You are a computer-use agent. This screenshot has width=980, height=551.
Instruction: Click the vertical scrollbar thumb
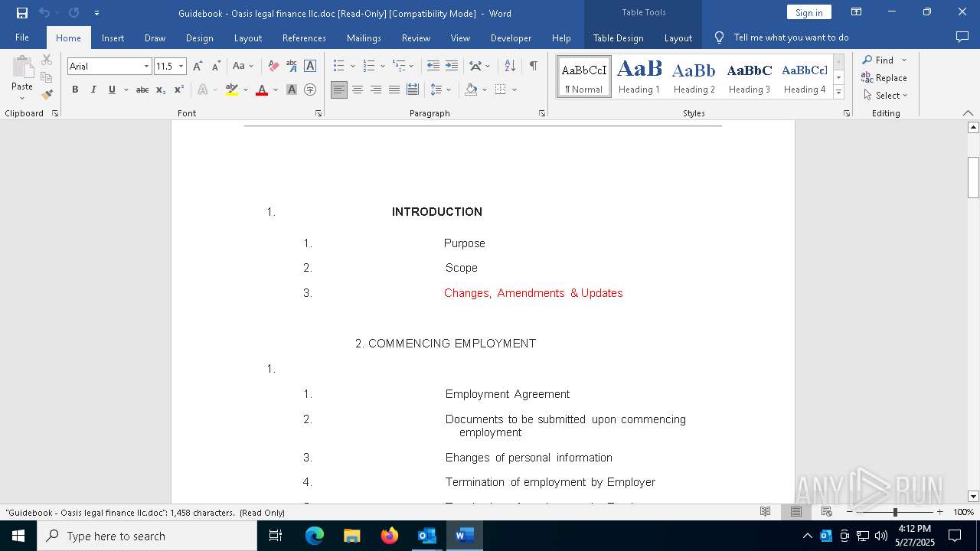(x=973, y=178)
